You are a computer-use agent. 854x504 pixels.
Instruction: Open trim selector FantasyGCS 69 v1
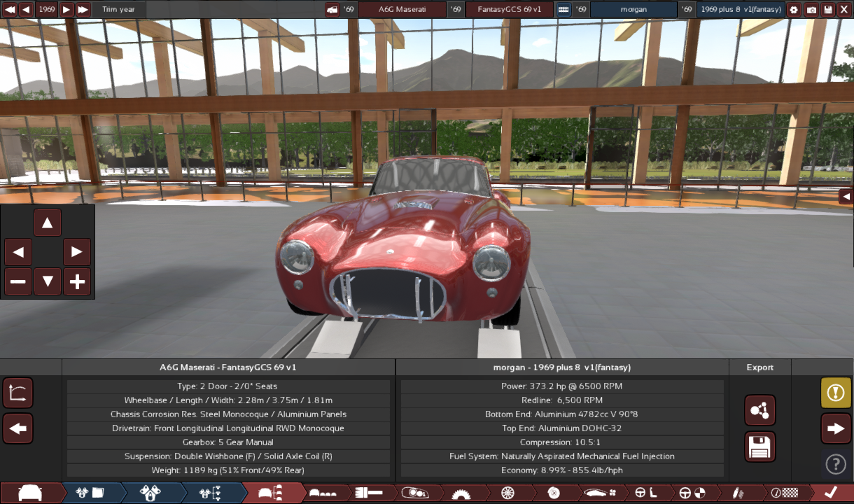coord(509,9)
